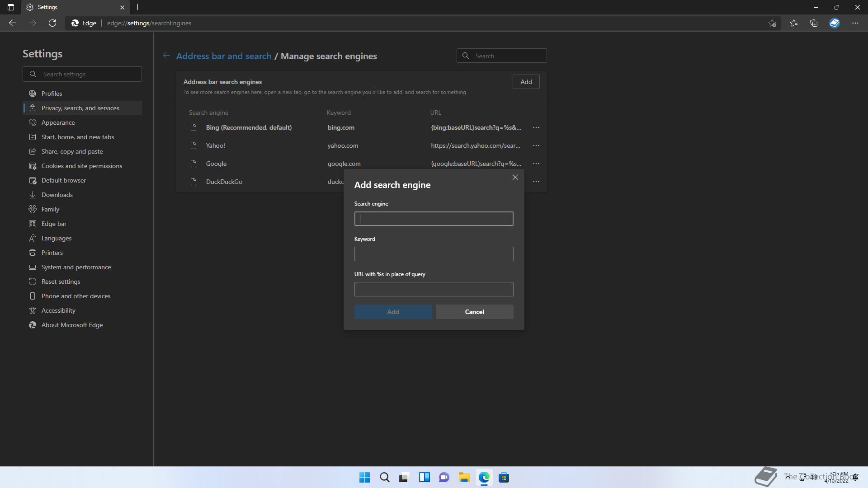Focus the Search box beside the page heading
Image resolution: width=868 pixels, height=488 pixels.
501,56
